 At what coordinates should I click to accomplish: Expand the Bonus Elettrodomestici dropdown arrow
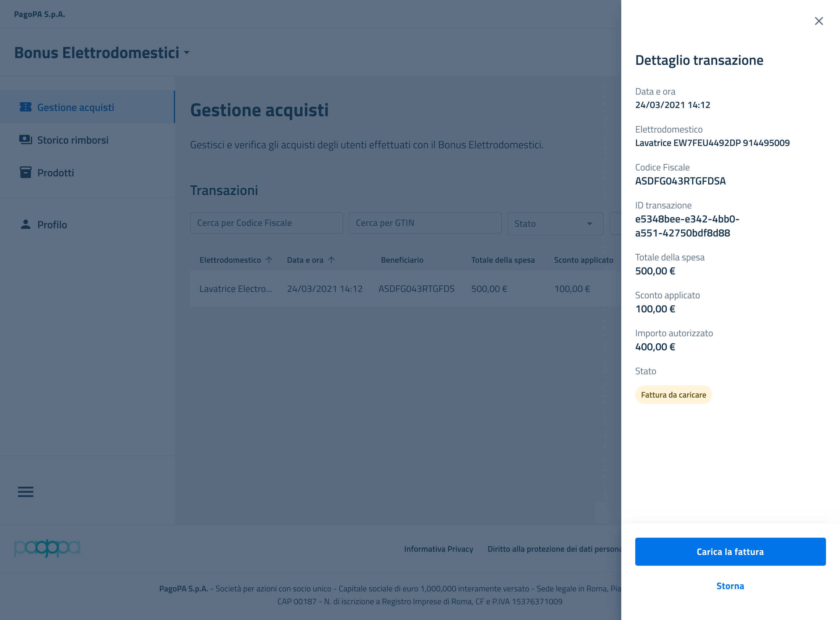pyautogui.click(x=187, y=53)
